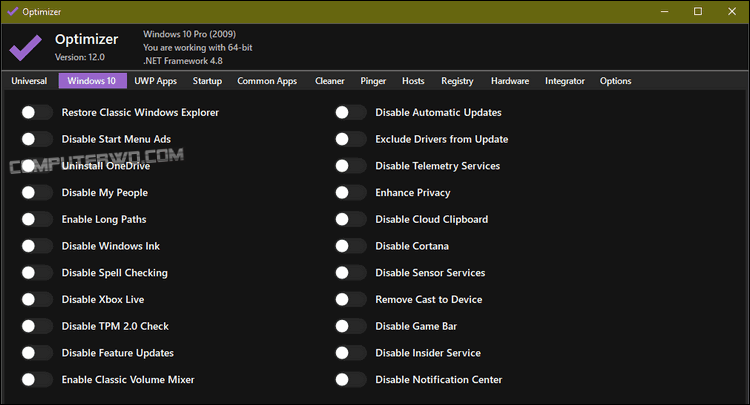Toggle the Uninstall OneDrive switch
Image resolution: width=750 pixels, height=405 pixels.
(x=37, y=166)
